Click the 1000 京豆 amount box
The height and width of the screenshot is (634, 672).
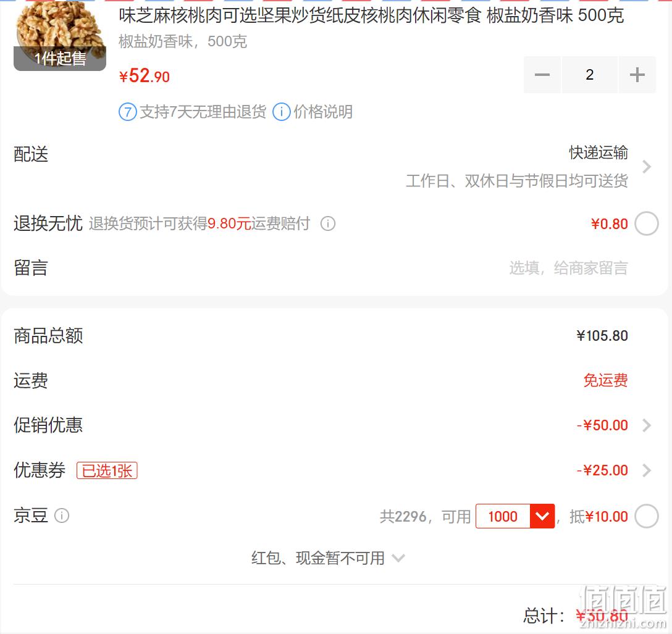503,516
